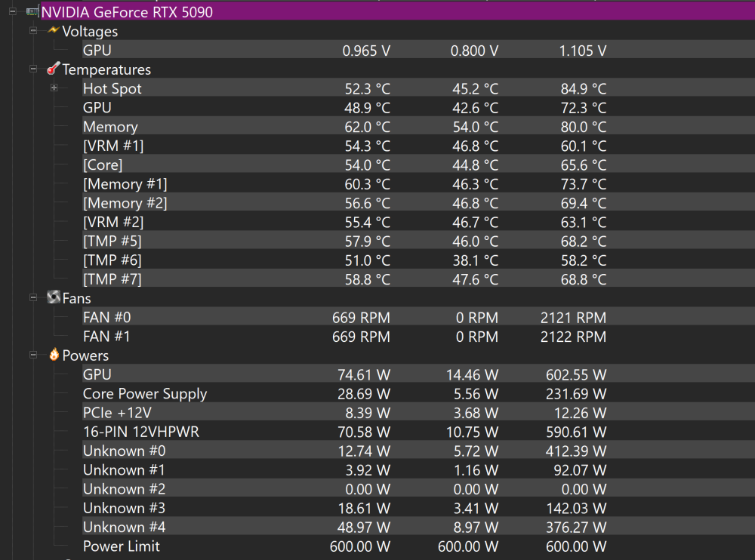This screenshot has height=560, width=755.
Task: Select the Unknown #1 power row
Action: (x=418, y=469)
